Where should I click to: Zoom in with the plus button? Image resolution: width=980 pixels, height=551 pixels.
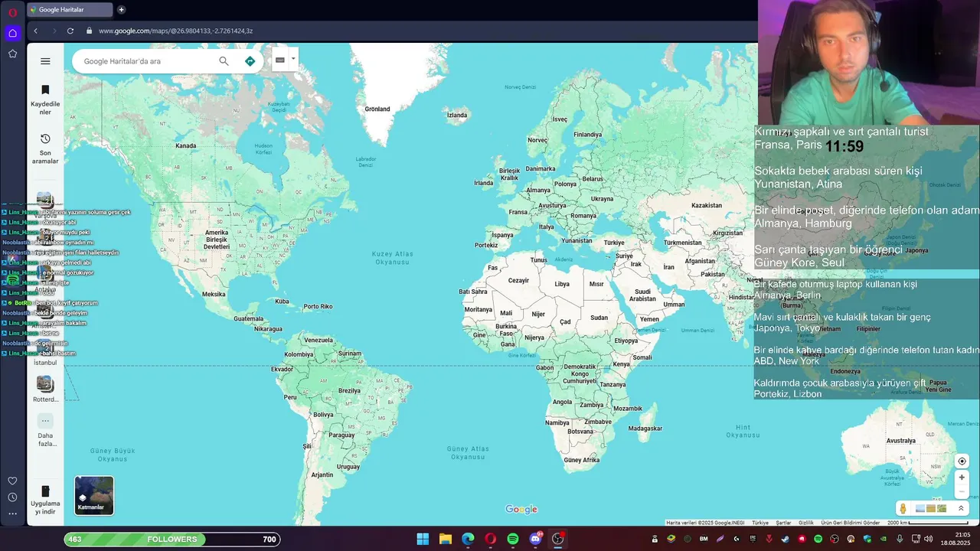pos(962,478)
